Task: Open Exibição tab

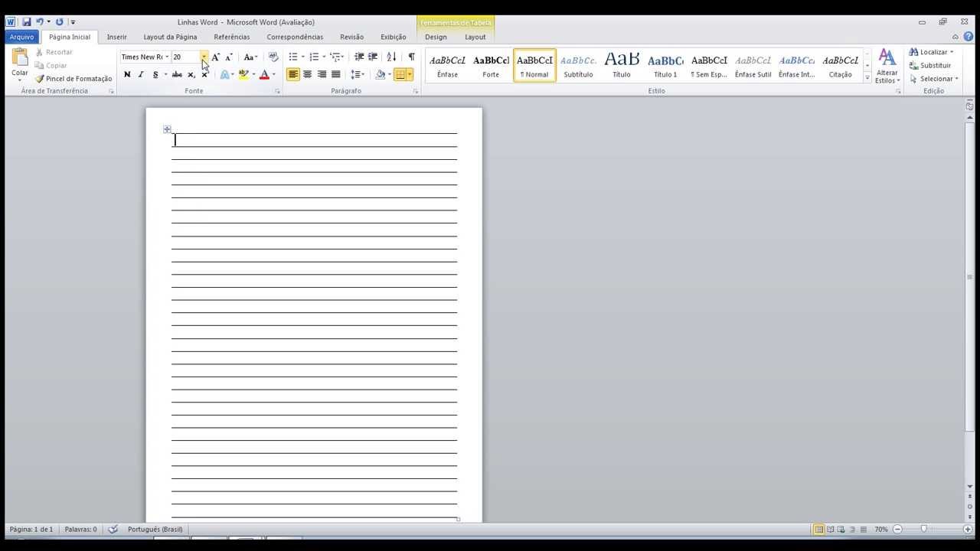Action: tap(394, 37)
